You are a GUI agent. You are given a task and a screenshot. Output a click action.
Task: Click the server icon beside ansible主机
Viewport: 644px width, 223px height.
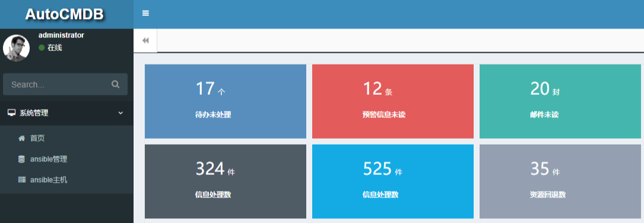[x=22, y=180]
